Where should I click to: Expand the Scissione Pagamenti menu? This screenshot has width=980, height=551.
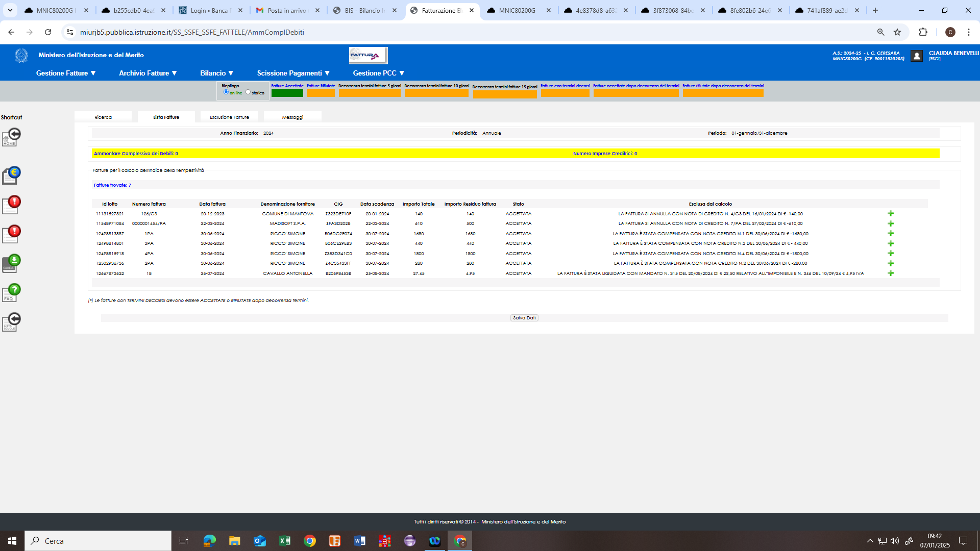pyautogui.click(x=293, y=73)
